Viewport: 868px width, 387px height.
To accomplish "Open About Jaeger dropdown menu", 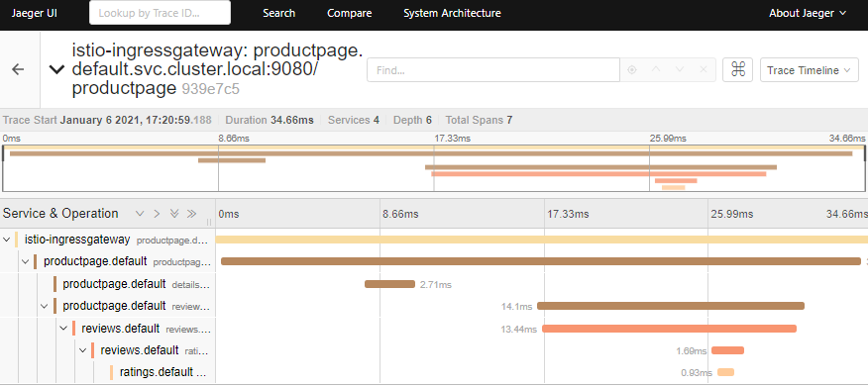I will tap(808, 13).
